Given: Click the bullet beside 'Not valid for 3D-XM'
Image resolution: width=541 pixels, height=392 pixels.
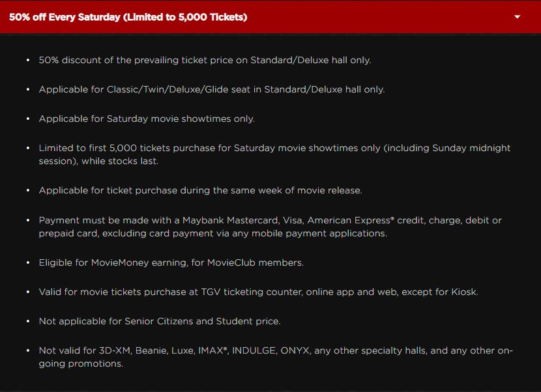Looking at the screenshot, I should click(x=28, y=351).
